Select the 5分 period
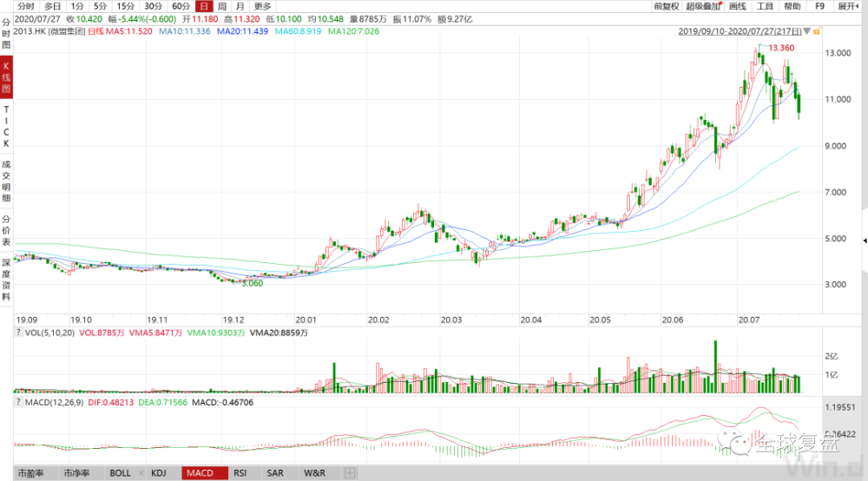This screenshot has width=868, height=481. pos(100,6)
